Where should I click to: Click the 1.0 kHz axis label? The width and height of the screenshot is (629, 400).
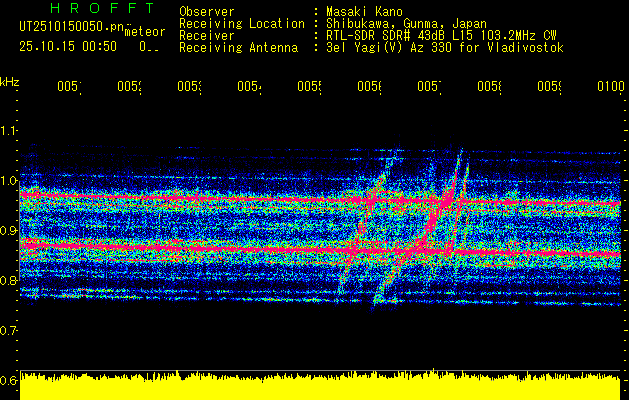(x=9, y=181)
